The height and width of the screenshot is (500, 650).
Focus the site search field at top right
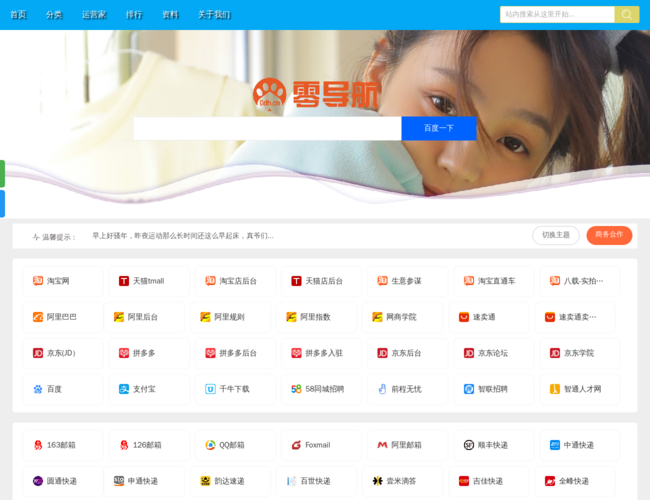[x=557, y=15]
